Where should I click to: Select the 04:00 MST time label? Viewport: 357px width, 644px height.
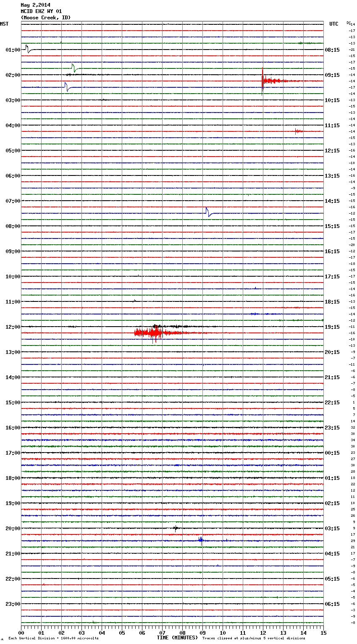click(x=13, y=125)
